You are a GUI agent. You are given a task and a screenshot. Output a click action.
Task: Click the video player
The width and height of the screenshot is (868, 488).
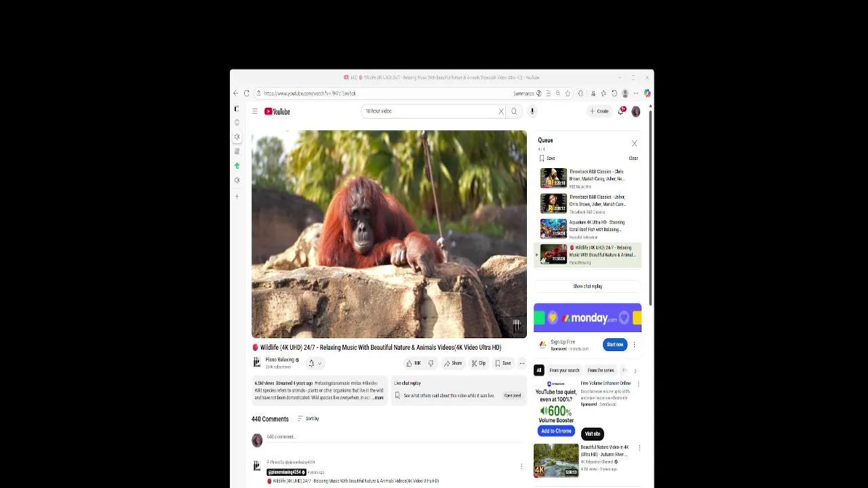point(389,235)
